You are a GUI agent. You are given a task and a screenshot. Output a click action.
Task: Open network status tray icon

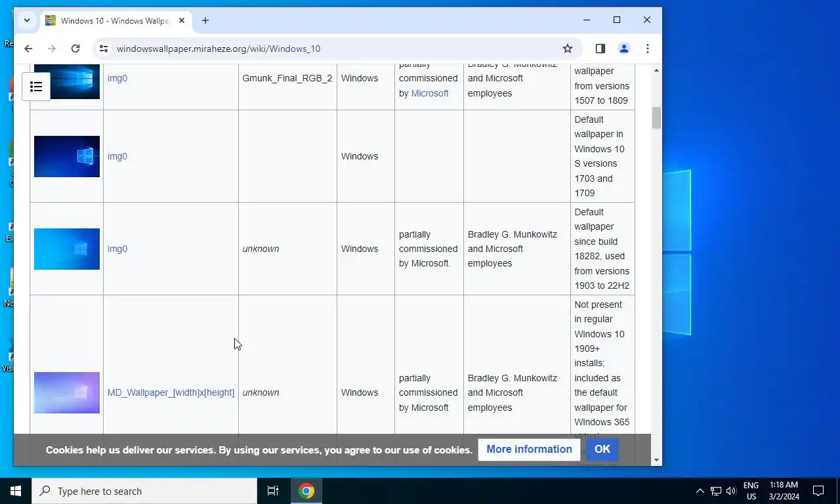coord(716,491)
